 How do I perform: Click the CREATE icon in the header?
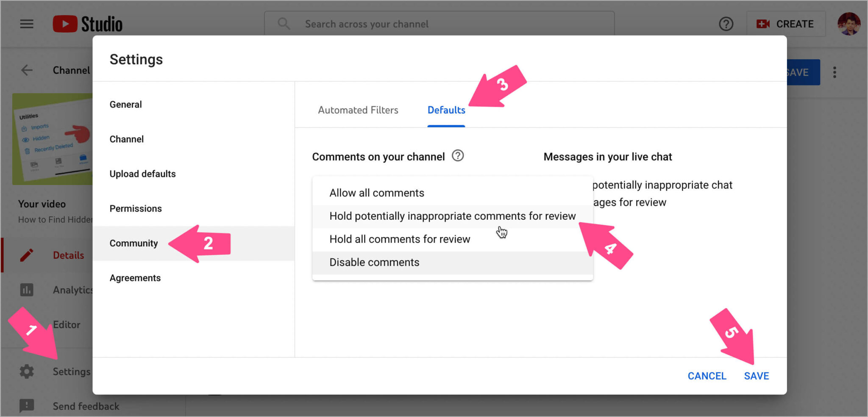point(763,24)
